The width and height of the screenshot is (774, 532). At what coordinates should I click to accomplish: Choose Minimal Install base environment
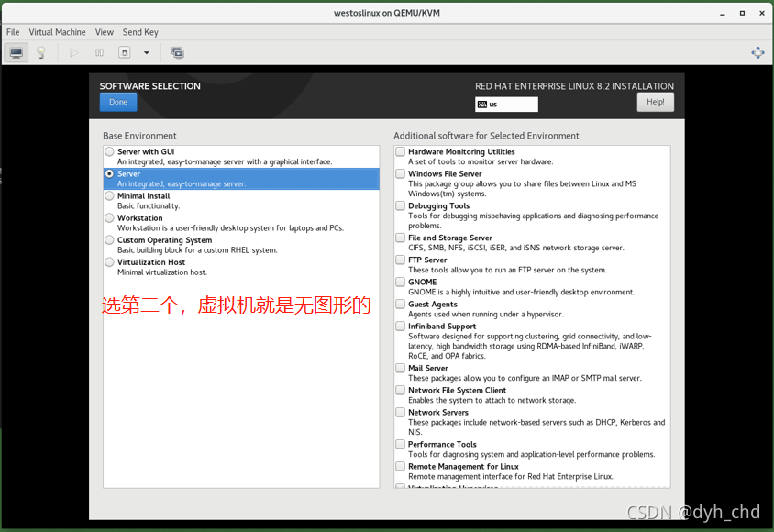click(x=109, y=196)
